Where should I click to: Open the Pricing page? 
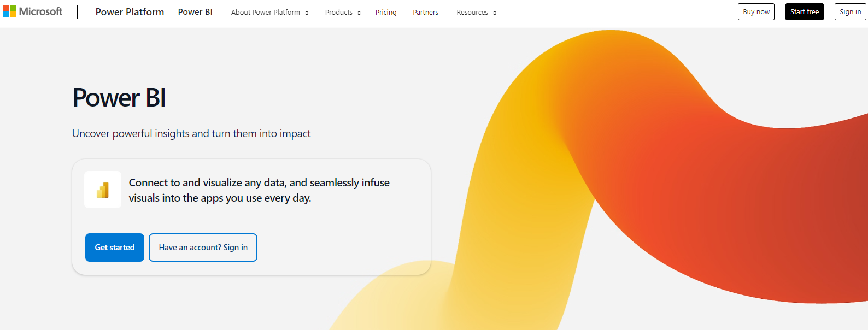[386, 12]
